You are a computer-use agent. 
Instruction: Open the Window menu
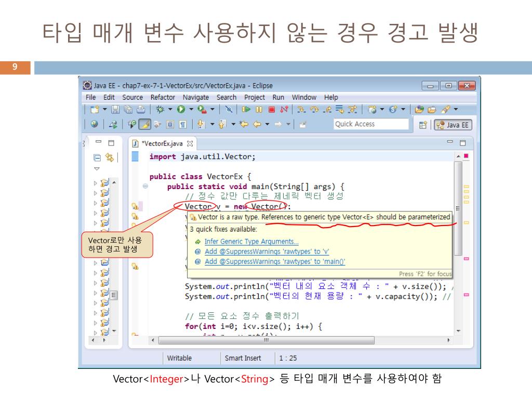tap(304, 97)
